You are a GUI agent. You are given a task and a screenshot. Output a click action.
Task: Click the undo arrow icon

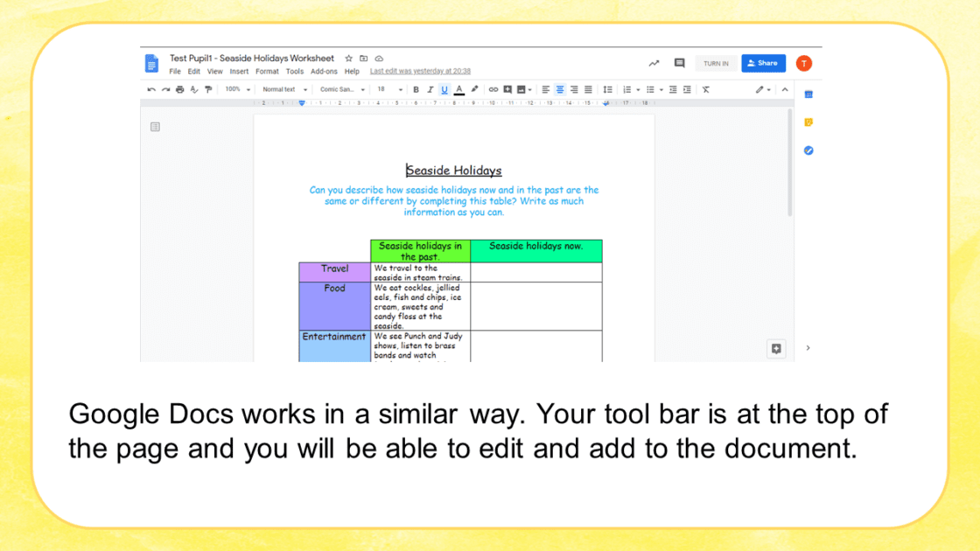[x=151, y=89]
